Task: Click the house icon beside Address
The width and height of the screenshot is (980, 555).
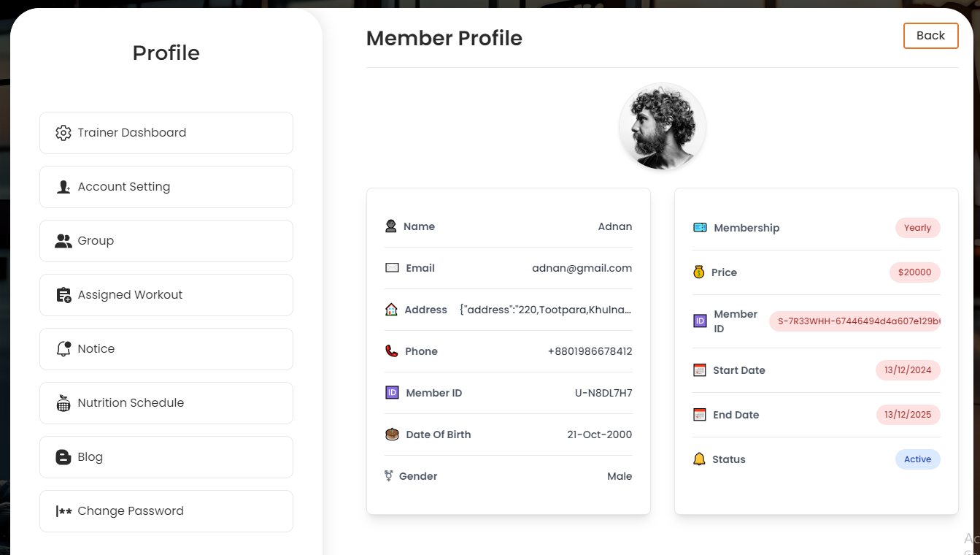Action: coord(392,310)
